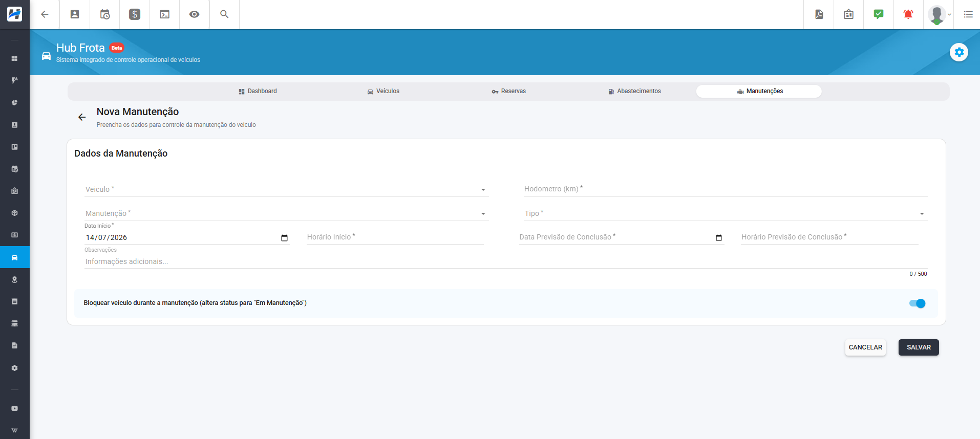The width and height of the screenshot is (980, 439).
Task: Select the highlighted car icon in left sidebar
Action: tap(14, 257)
